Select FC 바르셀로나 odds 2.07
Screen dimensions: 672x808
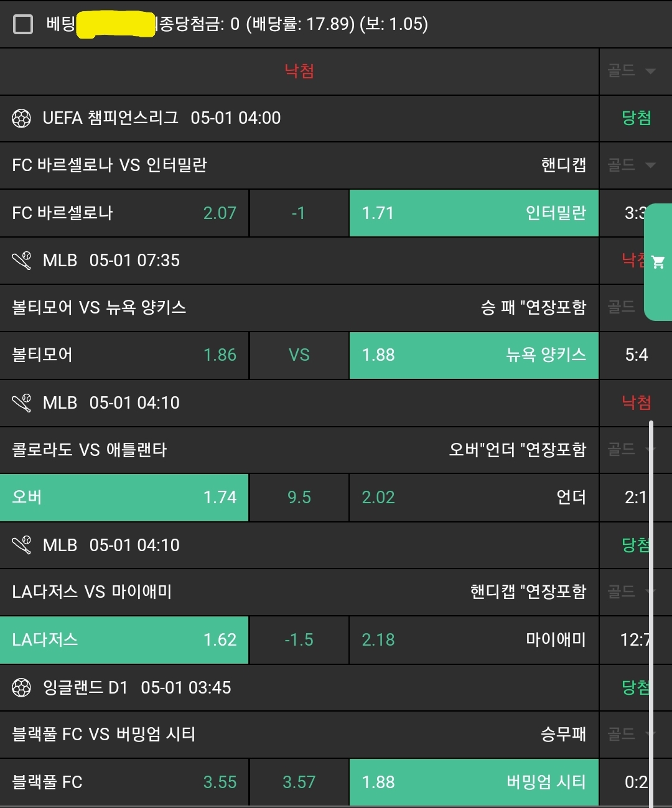pyautogui.click(x=124, y=213)
